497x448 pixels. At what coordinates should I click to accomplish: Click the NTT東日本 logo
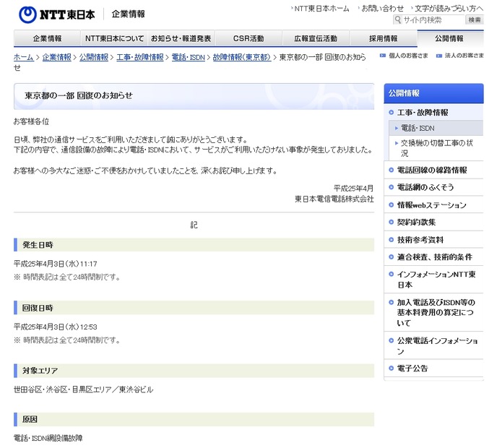click(x=57, y=14)
